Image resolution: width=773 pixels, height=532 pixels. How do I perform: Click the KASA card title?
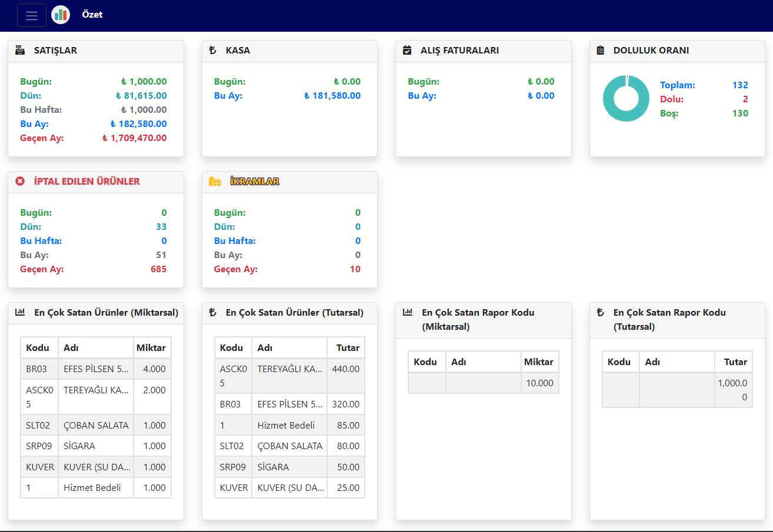click(238, 51)
